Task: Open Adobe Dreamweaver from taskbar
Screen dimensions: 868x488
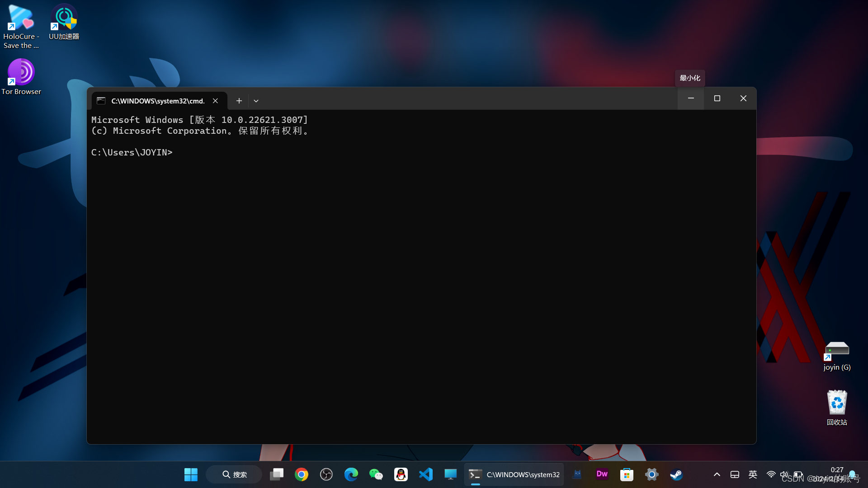Action: point(602,474)
